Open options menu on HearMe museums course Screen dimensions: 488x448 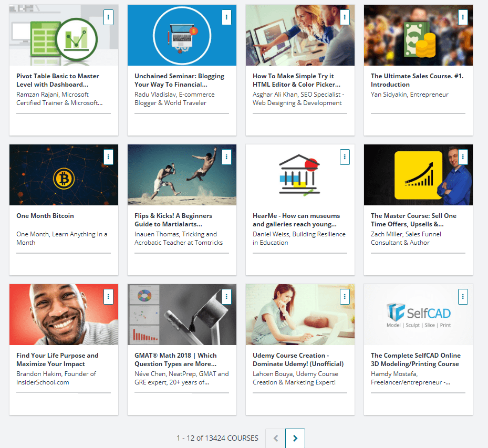pos(345,157)
